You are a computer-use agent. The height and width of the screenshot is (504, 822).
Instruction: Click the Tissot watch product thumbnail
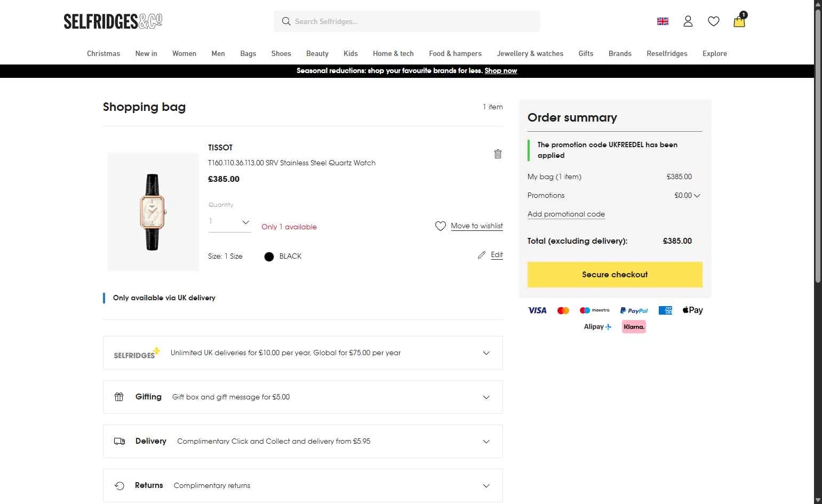pos(153,212)
